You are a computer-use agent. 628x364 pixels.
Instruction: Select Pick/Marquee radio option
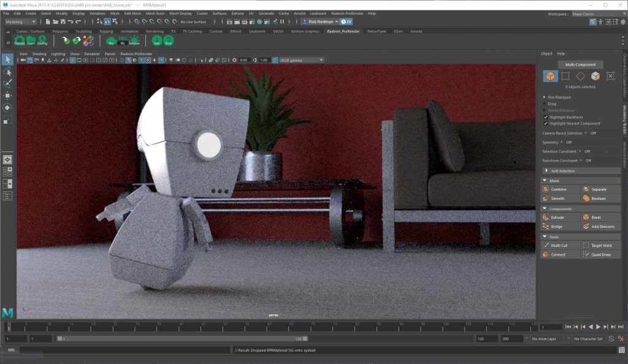544,97
